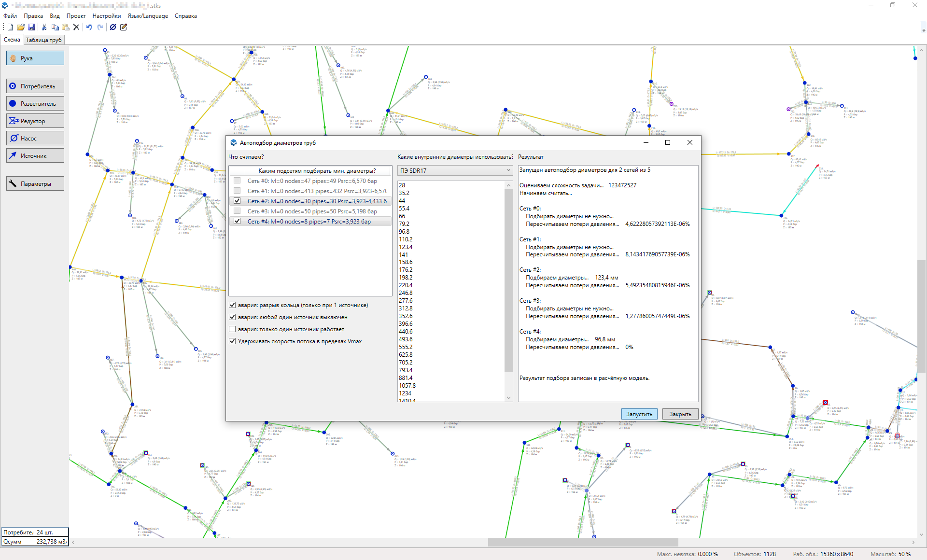Click the edit pencil toolbar icon
Screen dimensions: 927x560
(124, 27)
